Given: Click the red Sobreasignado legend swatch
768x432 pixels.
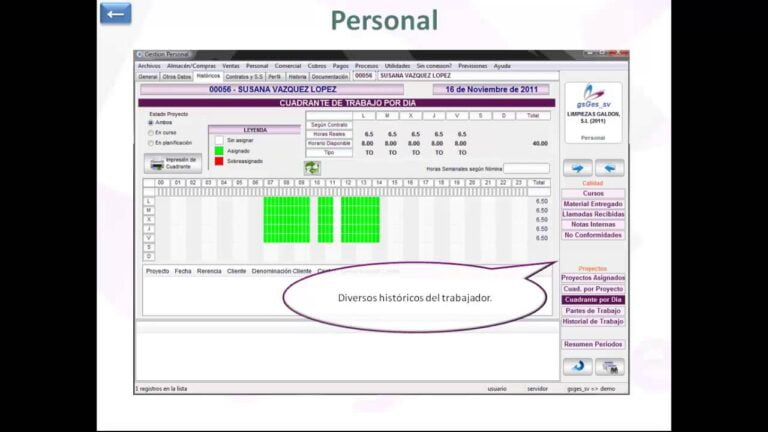Looking at the screenshot, I should [219, 161].
